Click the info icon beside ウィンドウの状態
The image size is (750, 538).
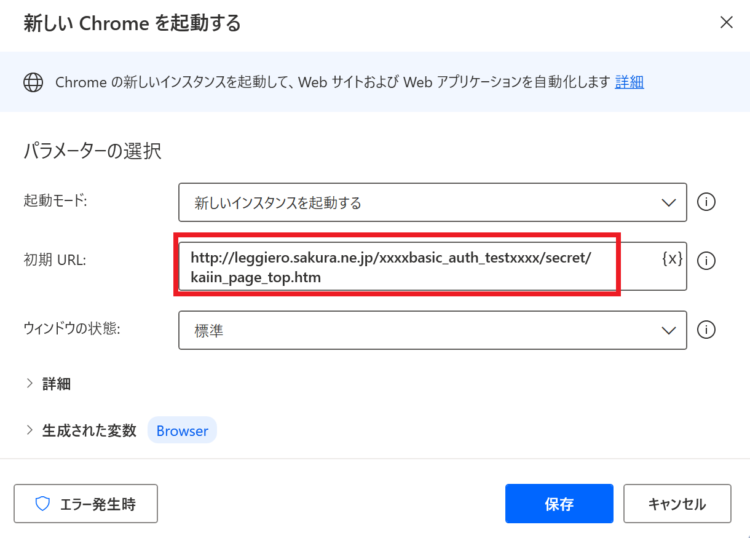coord(706,329)
